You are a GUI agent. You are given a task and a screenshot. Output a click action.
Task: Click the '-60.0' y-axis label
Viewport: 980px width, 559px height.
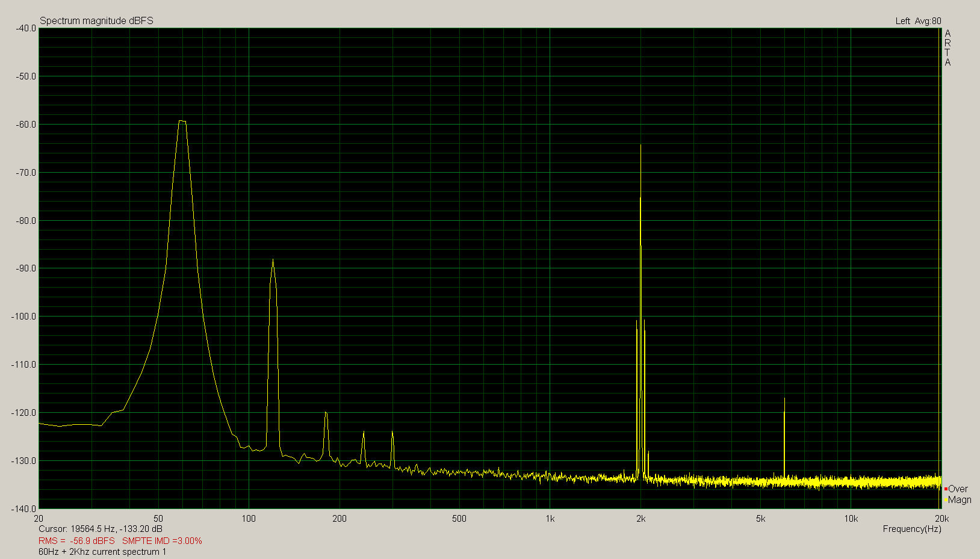(25, 124)
